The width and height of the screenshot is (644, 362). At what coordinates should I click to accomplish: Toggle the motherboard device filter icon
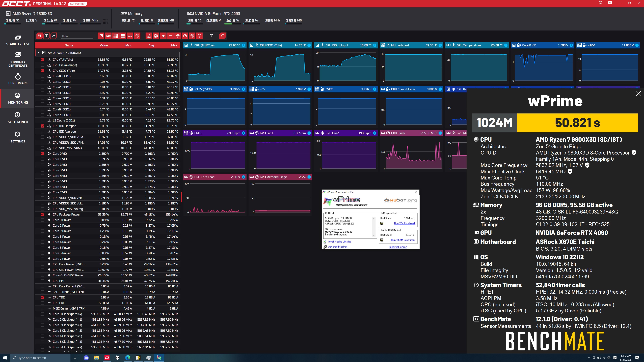pyautogui.click(x=116, y=36)
